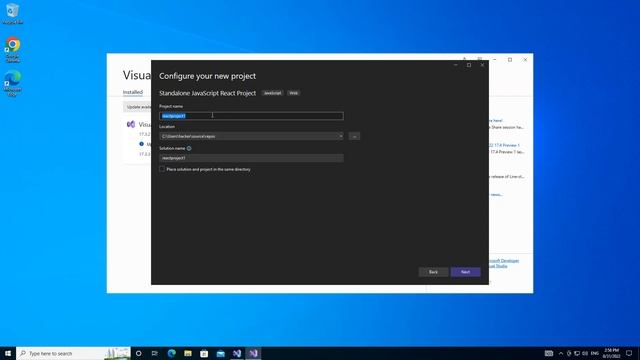Click the Solution name info icon
The height and width of the screenshot is (360, 640).
tap(189, 148)
